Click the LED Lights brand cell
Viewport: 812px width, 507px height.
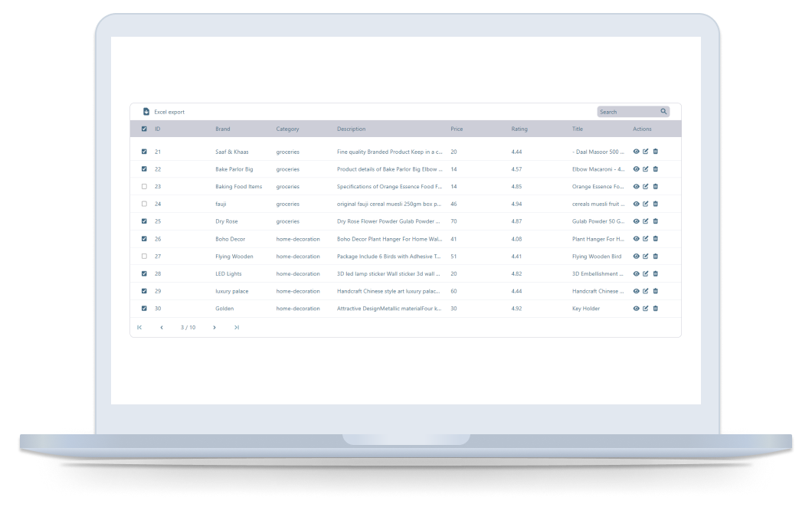(x=228, y=274)
